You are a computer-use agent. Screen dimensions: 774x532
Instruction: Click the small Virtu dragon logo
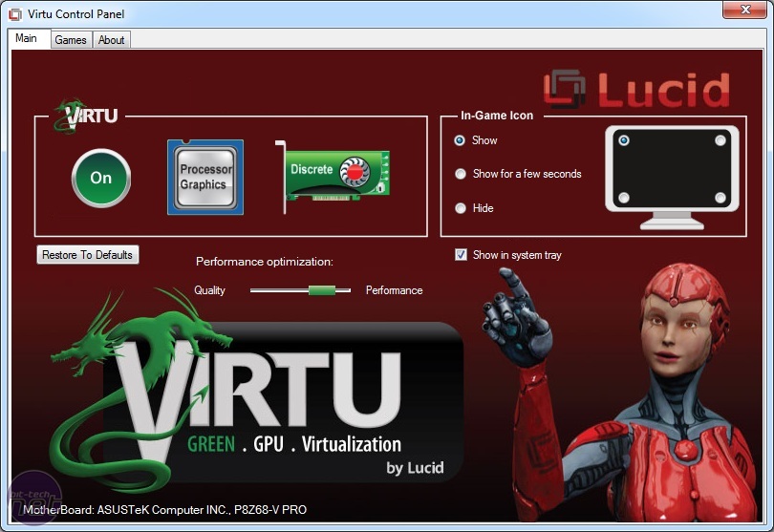[86, 116]
